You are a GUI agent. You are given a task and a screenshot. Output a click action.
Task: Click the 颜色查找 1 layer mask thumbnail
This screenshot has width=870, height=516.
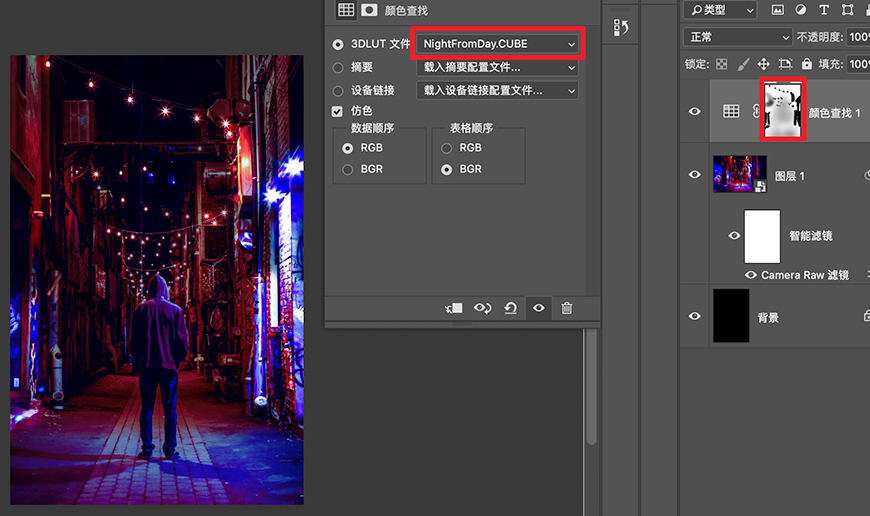[x=783, y=110]
